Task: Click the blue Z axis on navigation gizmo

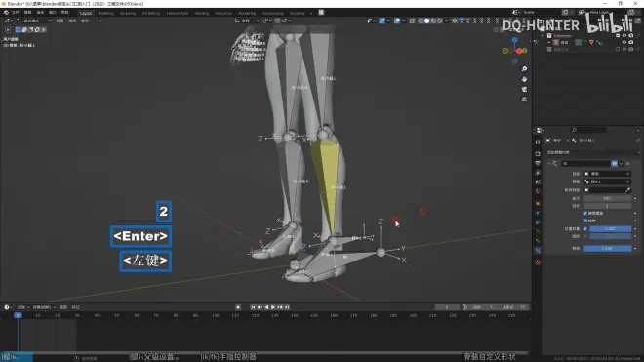Action: 514,40
